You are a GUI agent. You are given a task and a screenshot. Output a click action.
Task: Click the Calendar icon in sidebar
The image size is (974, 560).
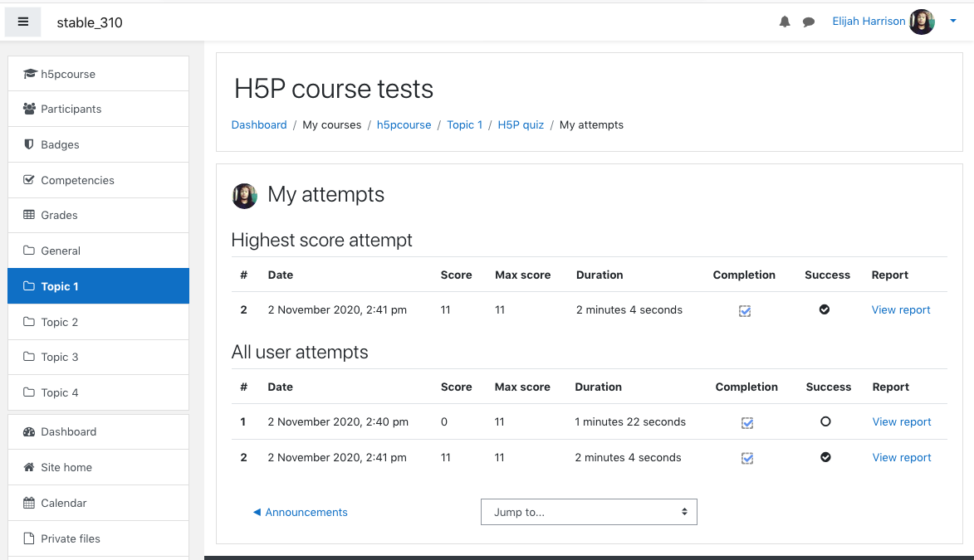coord(28,503)
